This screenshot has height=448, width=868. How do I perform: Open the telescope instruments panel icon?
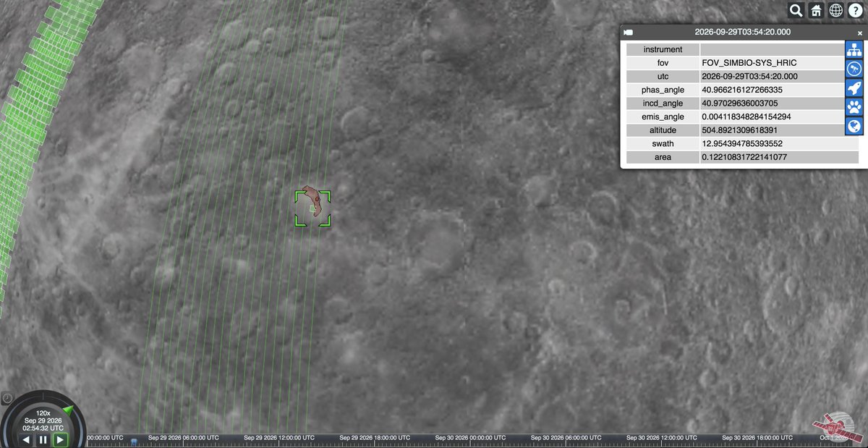point(854,69)
